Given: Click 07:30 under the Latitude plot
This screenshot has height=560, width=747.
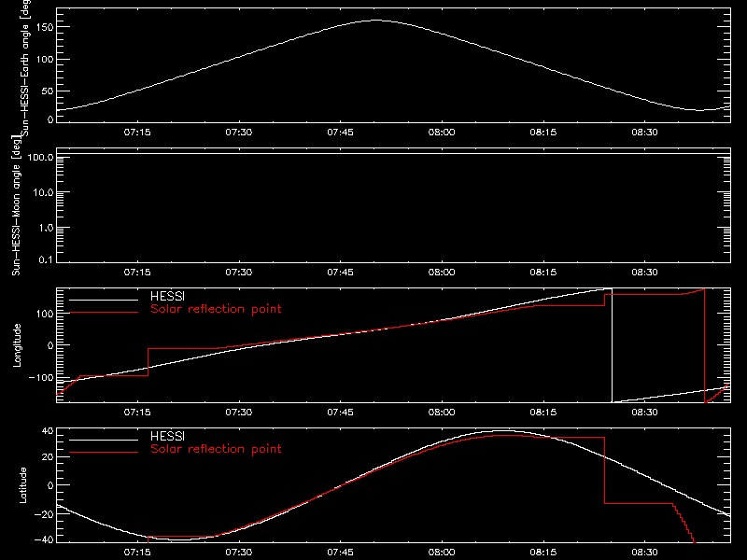Looking at the screenshot, I should (x=239, y=553).
